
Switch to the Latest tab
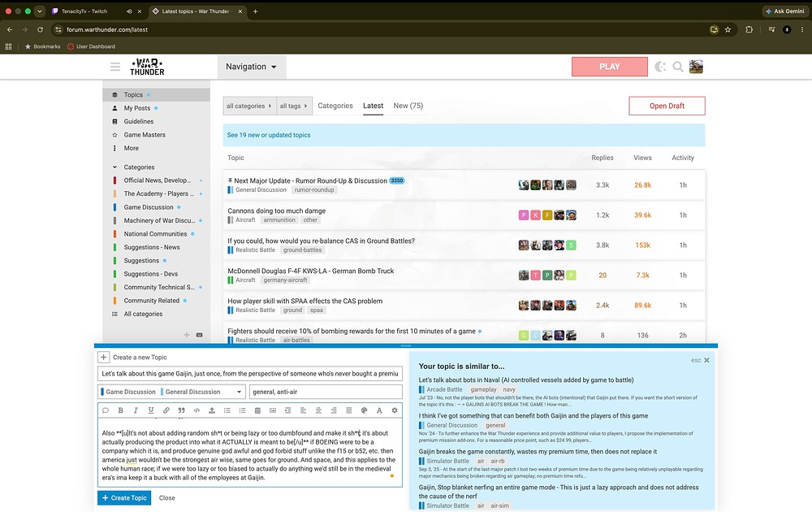[373, 106]
